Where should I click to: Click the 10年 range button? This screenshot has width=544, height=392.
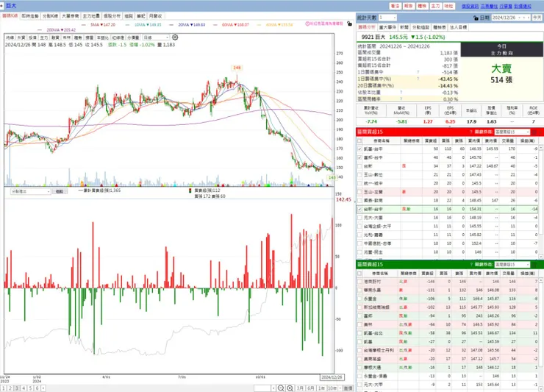(x=332, y=388)
